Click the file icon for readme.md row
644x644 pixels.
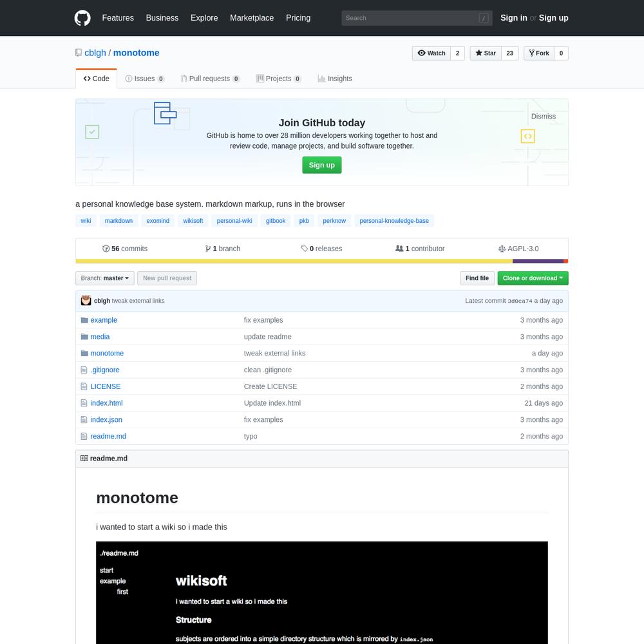tap(84, 436)
